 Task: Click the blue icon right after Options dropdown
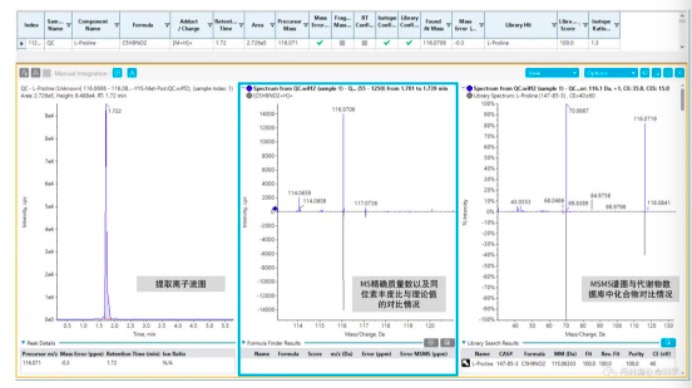point(645,73)
